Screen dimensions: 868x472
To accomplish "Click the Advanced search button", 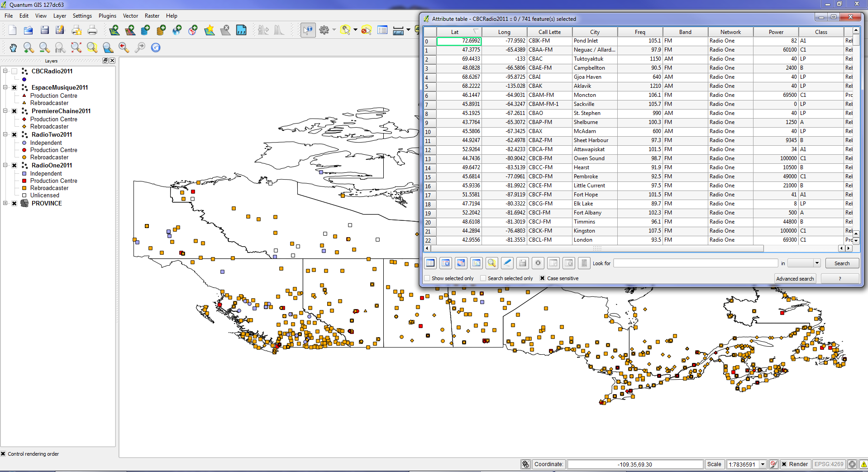I will click(795, 279).
